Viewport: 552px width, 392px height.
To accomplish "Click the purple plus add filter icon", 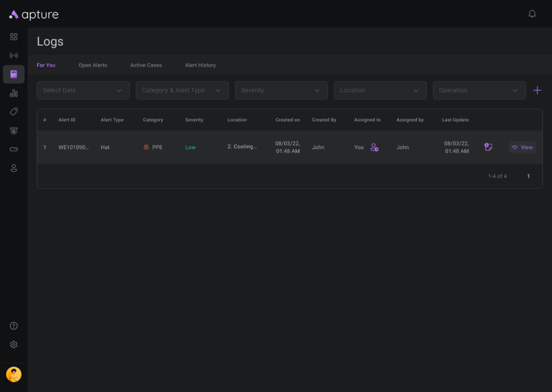I will (x=537, y=90).
